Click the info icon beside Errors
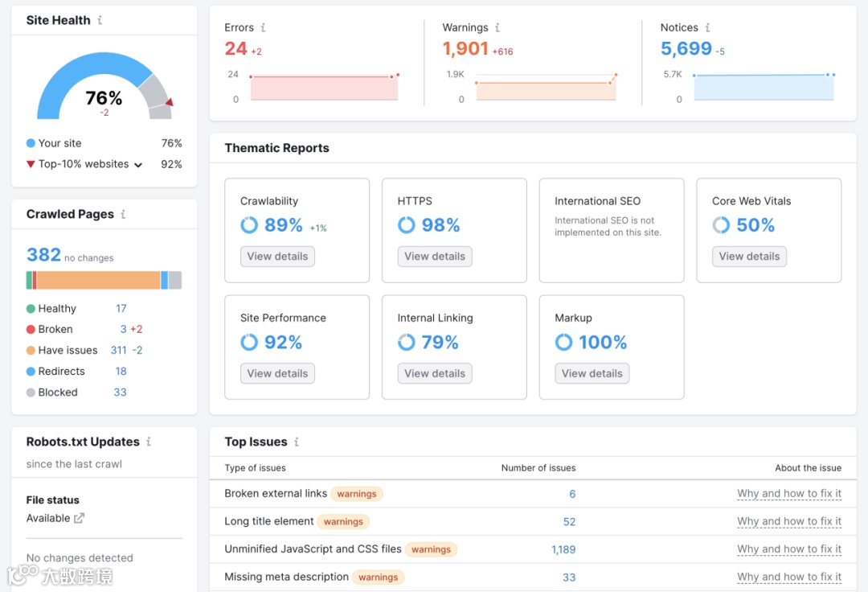Image resolution: width=868 pixels, height=592 pixels. pyautogui.click(x=263, y=27)
